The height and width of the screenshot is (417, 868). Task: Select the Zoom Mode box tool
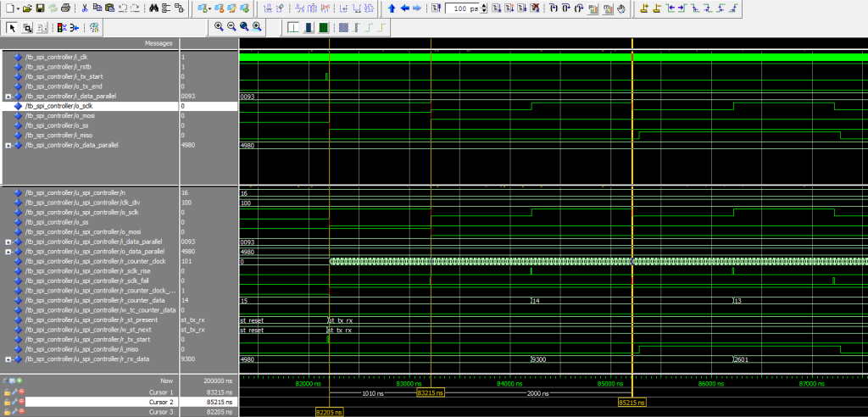pyautogui.click(x=27, y=27)
